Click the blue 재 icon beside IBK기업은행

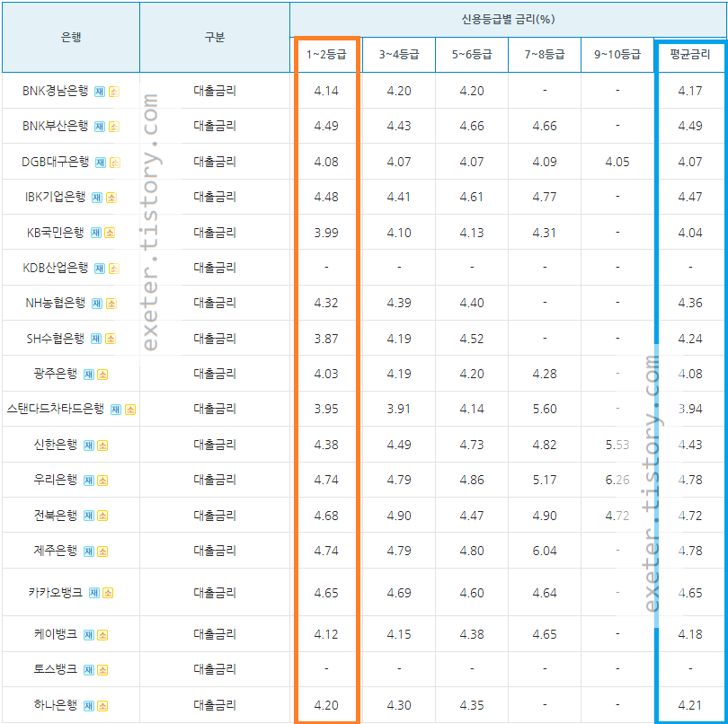coord(96,198)
